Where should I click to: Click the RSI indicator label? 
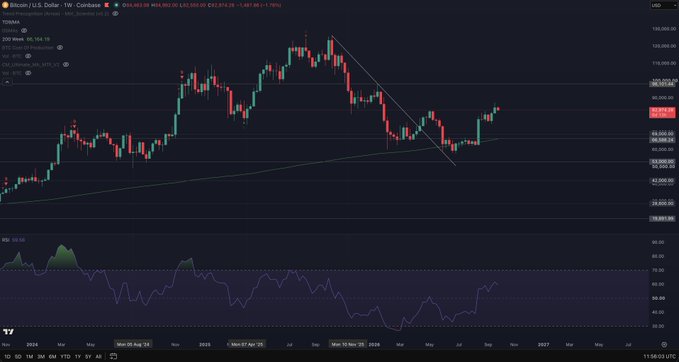pos(6,239)
